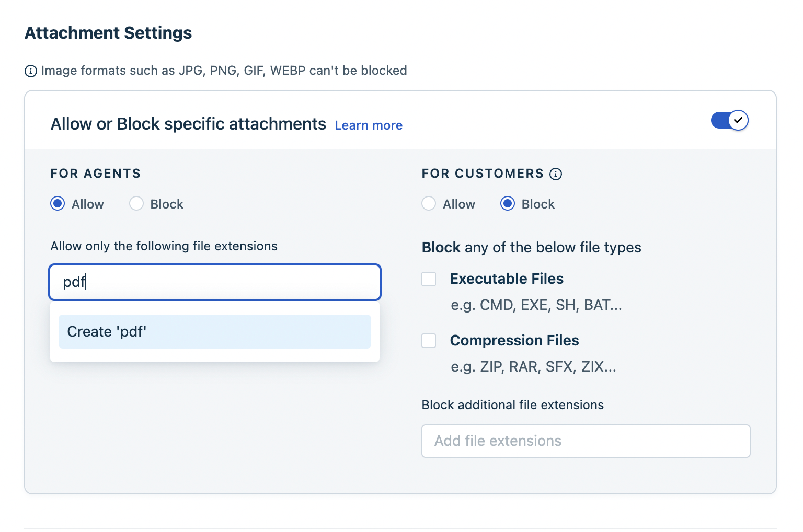Screen dimensions: 803x532
Task: Click the image formats can't be blocked notice
Action: (x=224, y=71)
